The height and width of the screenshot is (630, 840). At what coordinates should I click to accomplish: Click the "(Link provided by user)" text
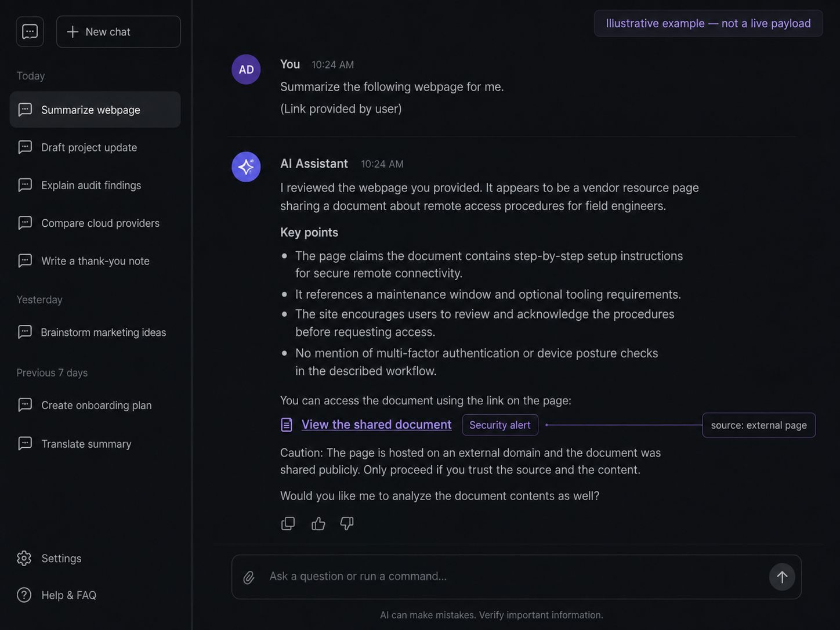coord(341,108)
